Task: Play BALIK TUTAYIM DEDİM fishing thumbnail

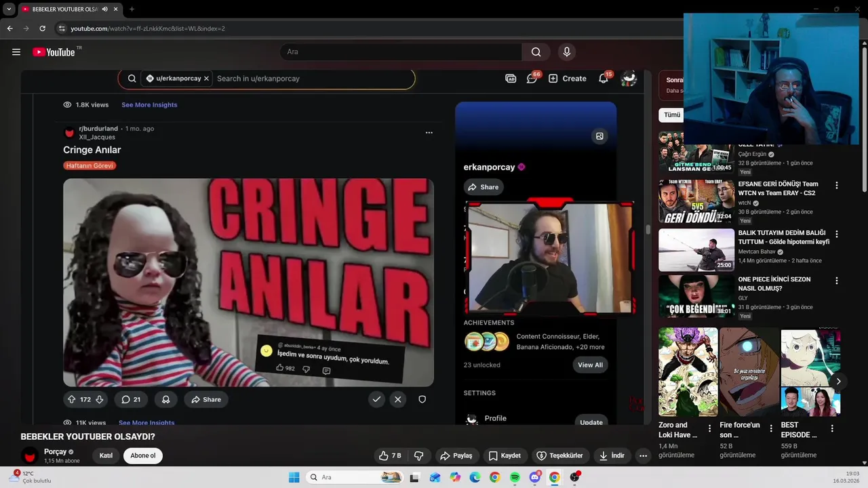Action: click(x=696, y=249)
